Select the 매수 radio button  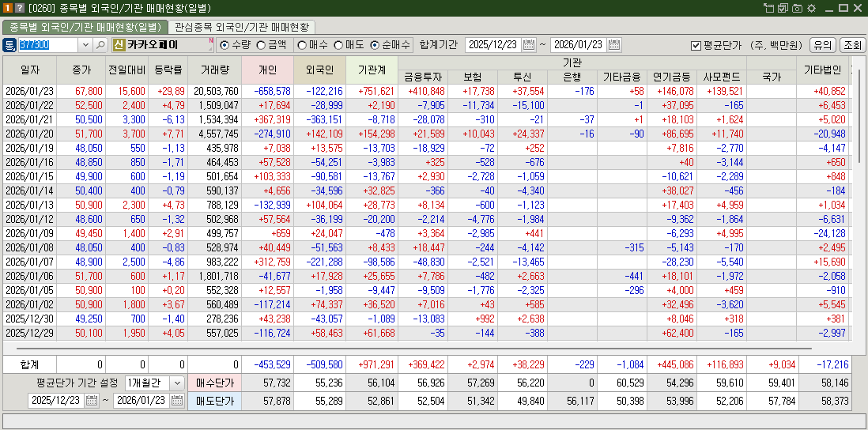(302, 45)
